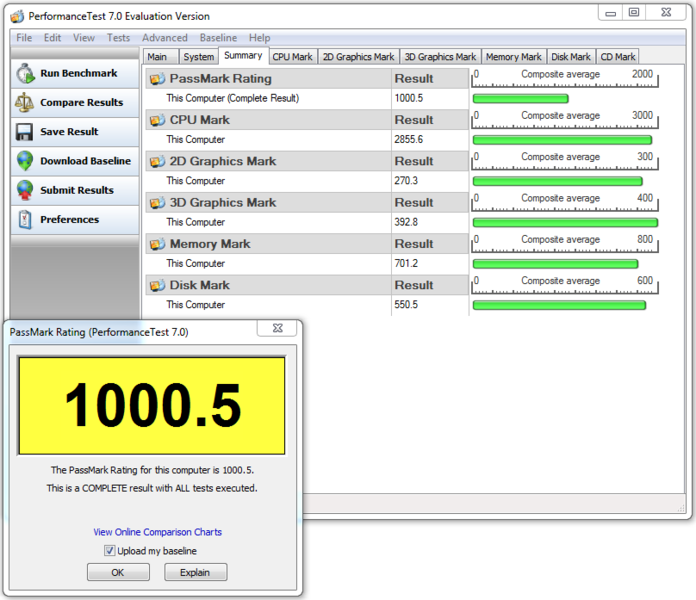
Task: Click the Submit Results globe upload icon
Action: coord(25,190)
